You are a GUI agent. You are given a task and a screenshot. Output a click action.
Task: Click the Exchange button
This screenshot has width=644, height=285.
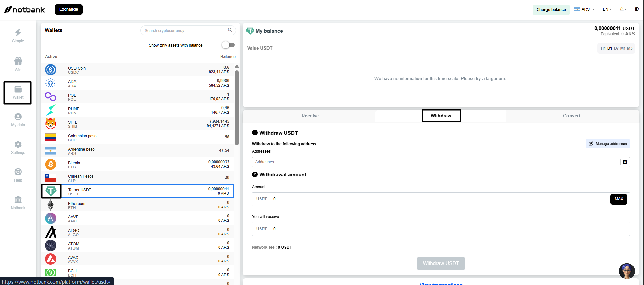click(x=68, y=9)
